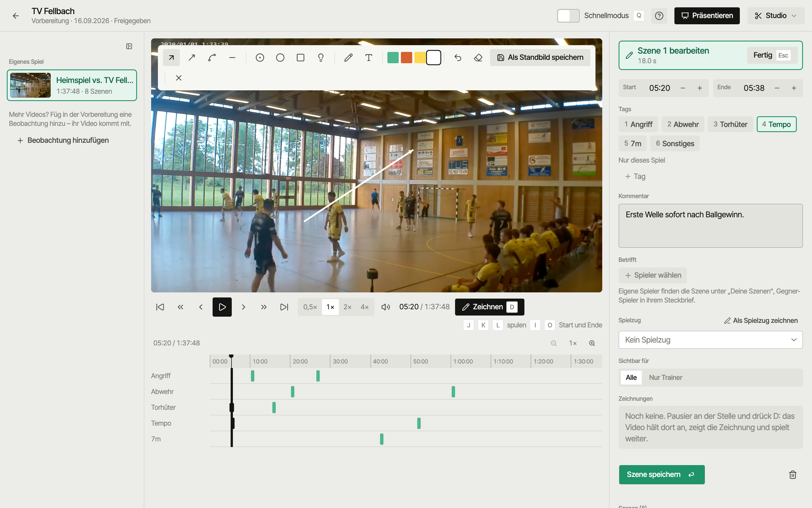
Task: Select Nur Trainer visibility
Action: click(x=665, y=377)
